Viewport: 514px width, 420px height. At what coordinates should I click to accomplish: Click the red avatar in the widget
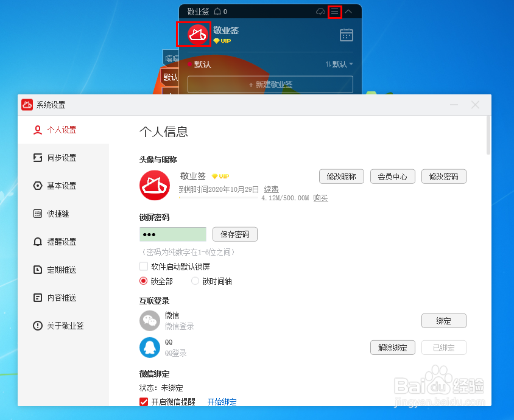point(198,34)
